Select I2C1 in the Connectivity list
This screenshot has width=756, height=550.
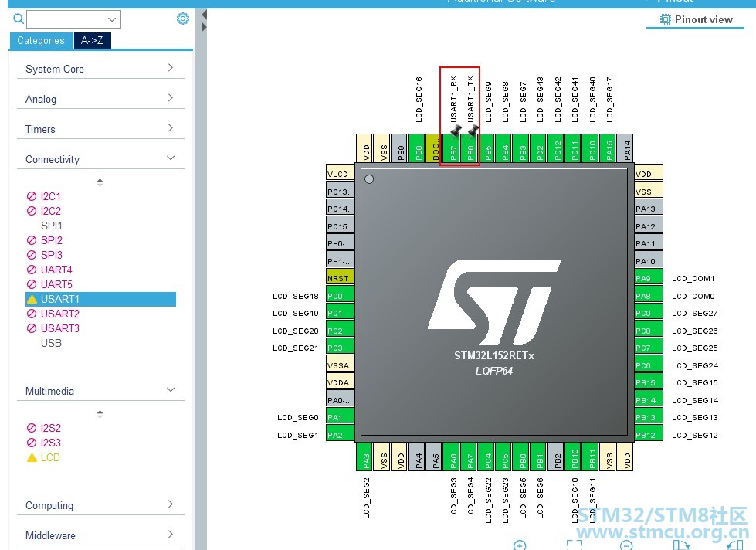50,196
